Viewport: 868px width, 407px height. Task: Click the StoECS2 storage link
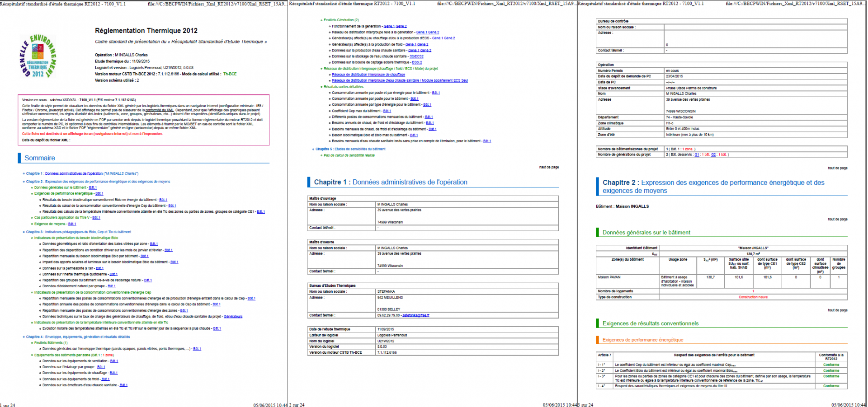(x=416, y=56)
